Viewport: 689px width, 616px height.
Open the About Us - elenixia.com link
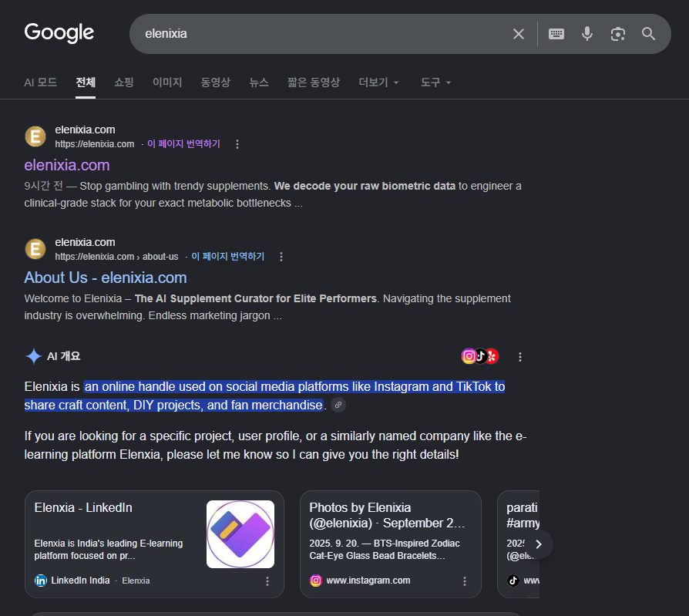[106, 278]
